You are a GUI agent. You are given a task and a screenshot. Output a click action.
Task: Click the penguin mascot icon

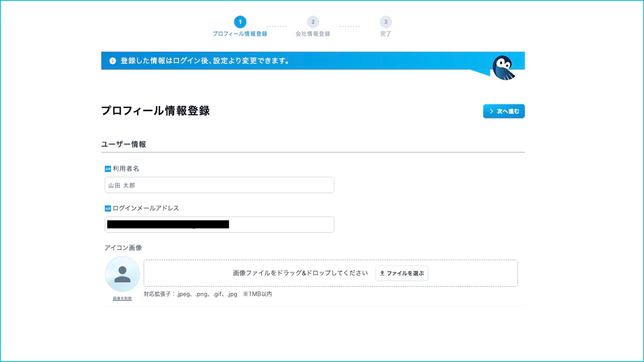click(x=503, y=68)
